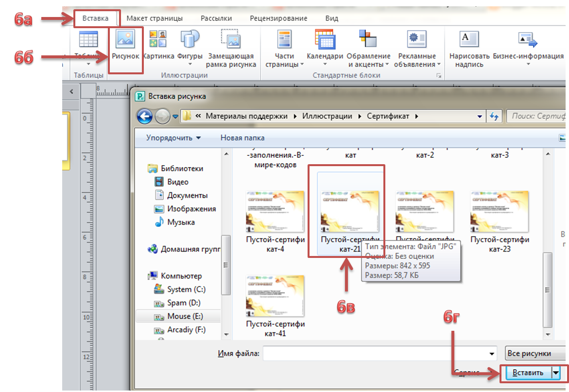This screenshot has width=569, height=392.
Task: Open Обрамление и акценты gallery
Action: coord(368,49)
